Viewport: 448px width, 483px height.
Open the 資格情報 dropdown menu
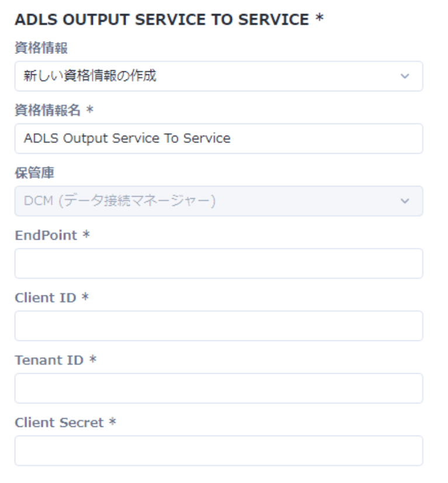pyautogui.click(x=216, y=76)
